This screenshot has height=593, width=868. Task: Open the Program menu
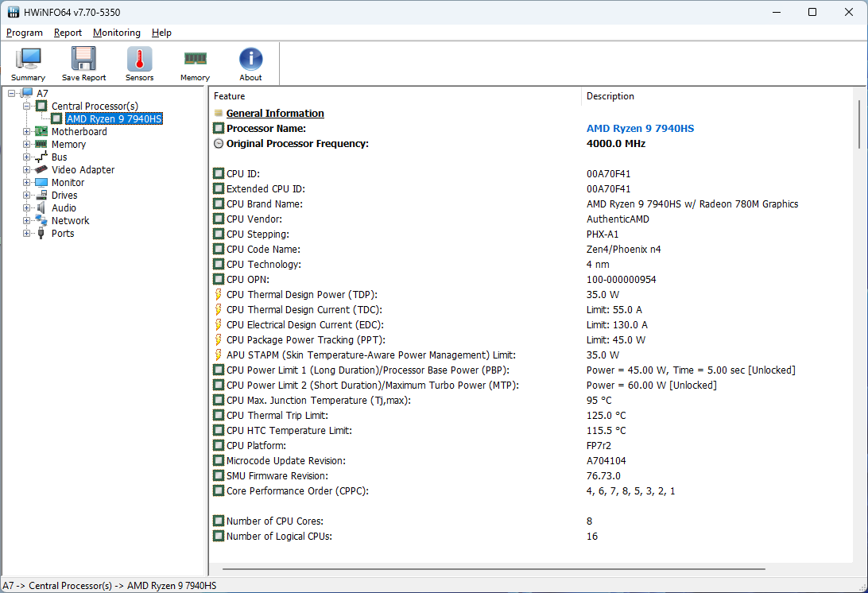point(25,33)
